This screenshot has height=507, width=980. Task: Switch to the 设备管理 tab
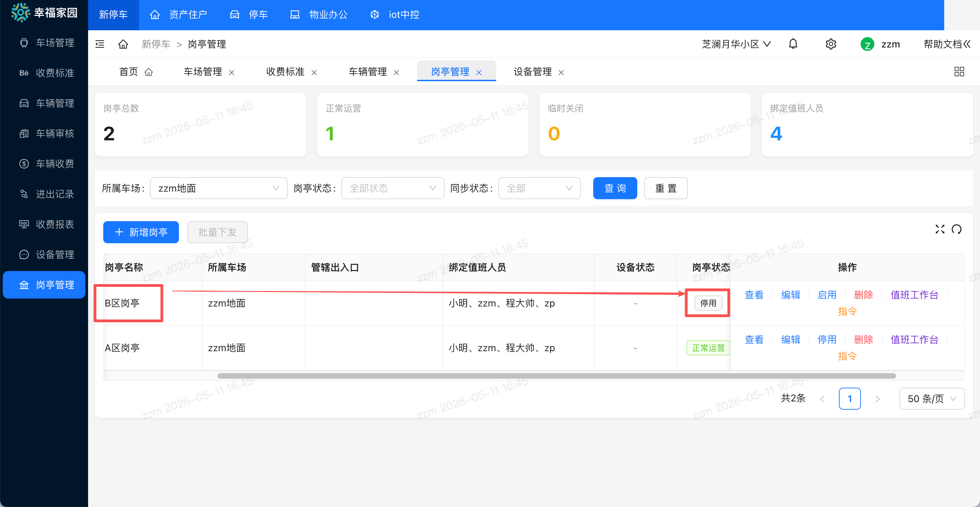533,72
